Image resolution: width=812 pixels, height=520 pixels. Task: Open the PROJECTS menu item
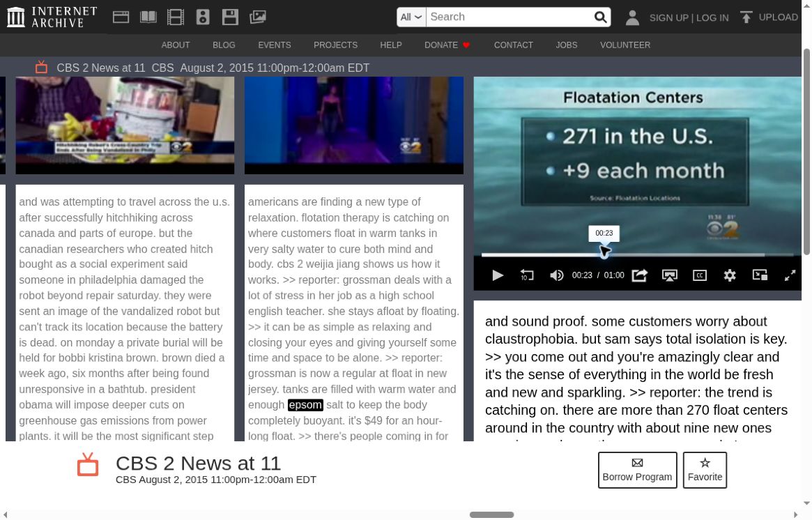coord(335,45)
